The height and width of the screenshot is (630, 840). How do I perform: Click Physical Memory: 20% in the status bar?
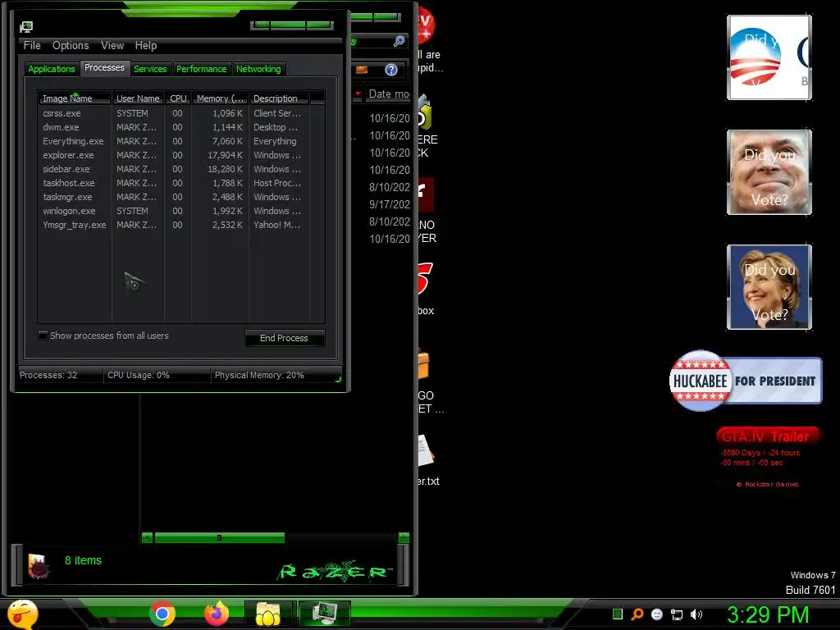(259, 375)
